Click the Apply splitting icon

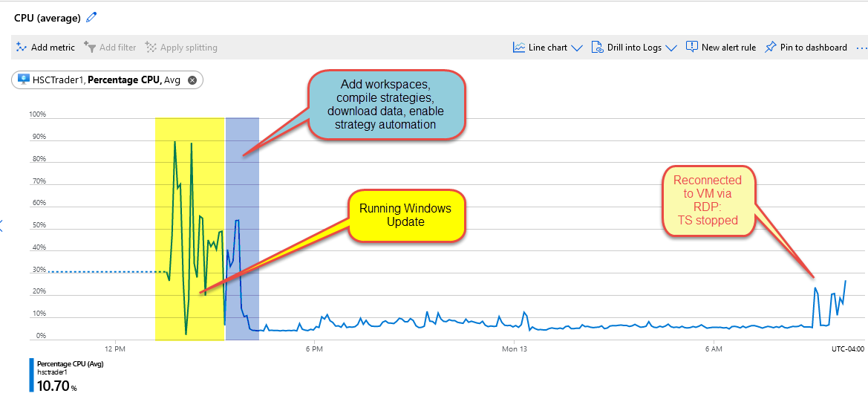click(x=151, y=48)
